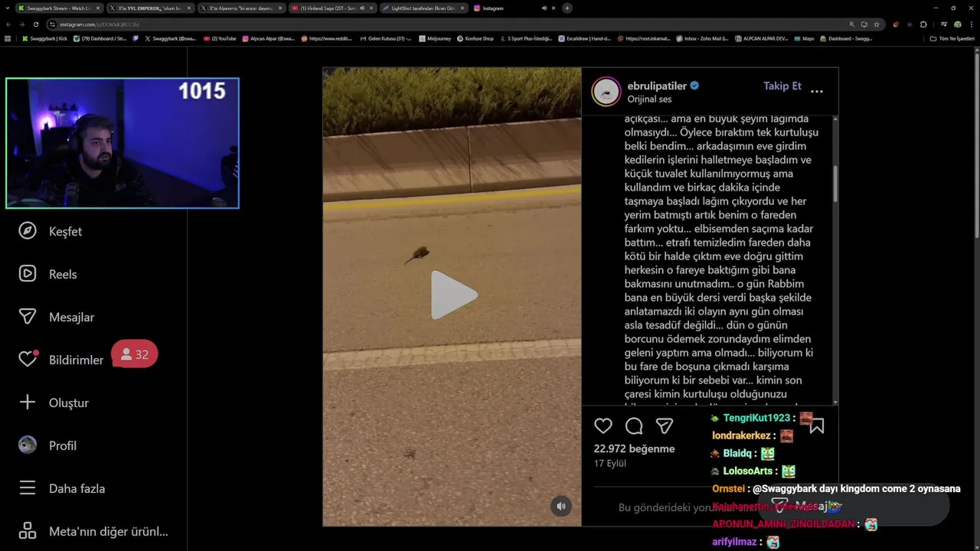The width and height of the screenshot is (980, 551).
Task: Open Midjourney bookmark
Action: point(433,38)
